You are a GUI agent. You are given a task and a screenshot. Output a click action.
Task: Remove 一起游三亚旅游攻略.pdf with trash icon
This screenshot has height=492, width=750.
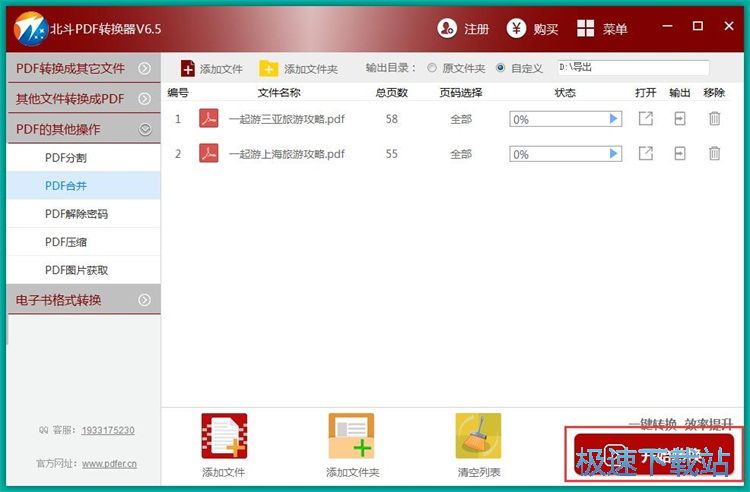[x=714, y=119]
